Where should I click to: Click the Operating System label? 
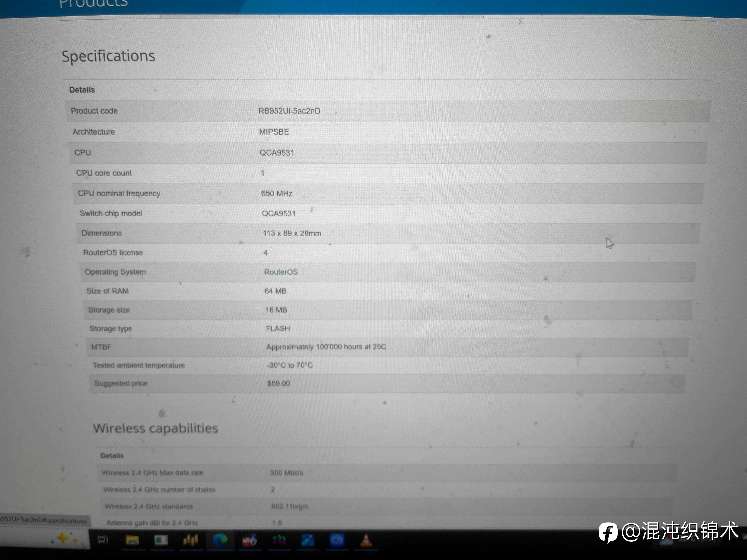point(115,272)
